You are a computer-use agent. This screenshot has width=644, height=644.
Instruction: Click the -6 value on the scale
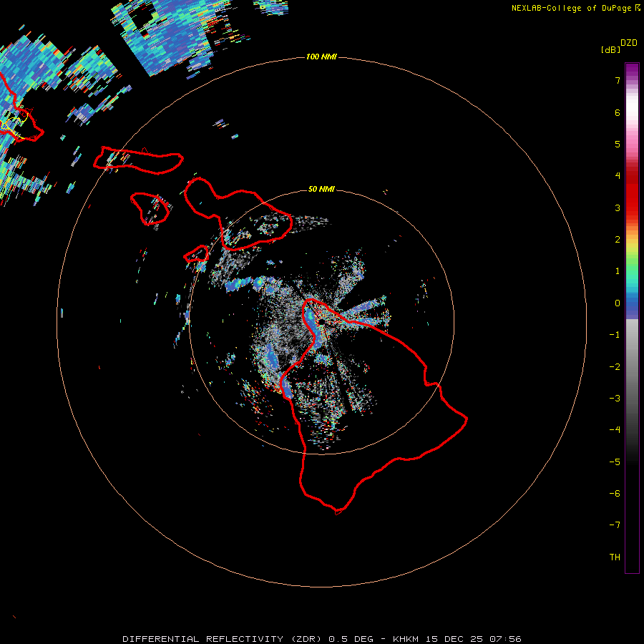pyautogui.click(x=615, y=493)
